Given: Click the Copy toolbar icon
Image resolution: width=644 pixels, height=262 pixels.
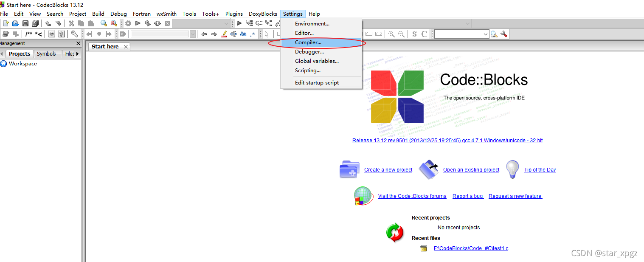Looking at the screenshot, I should [x=81, y=23].
